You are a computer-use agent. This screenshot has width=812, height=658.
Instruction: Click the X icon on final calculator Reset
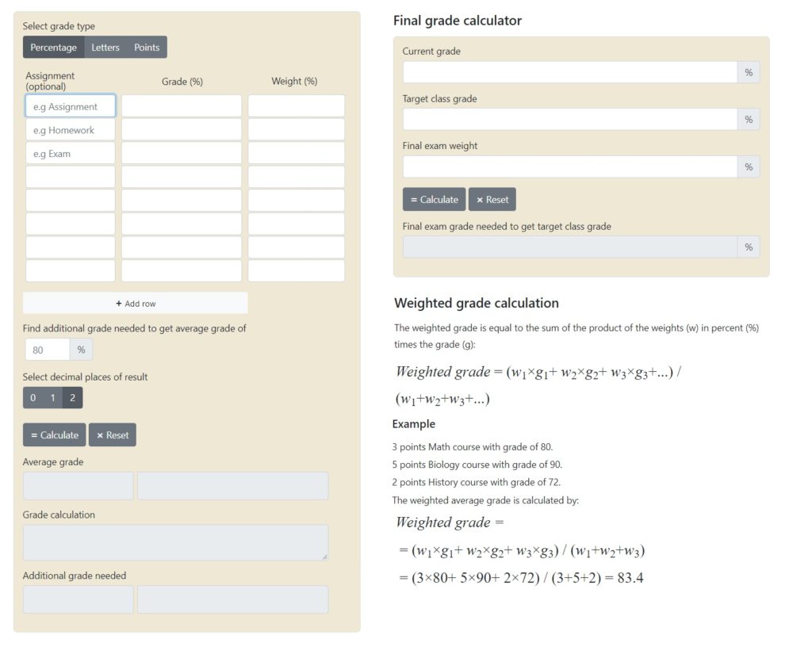[481, 199]
